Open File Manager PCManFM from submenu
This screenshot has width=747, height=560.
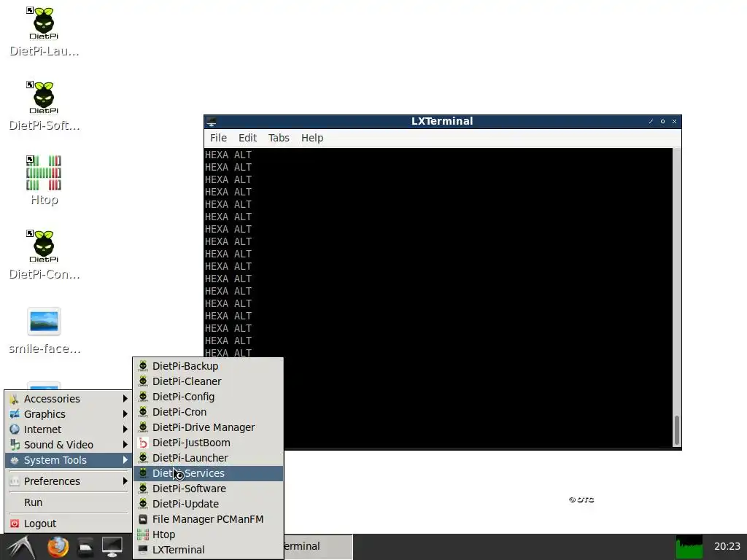(208, 519)
